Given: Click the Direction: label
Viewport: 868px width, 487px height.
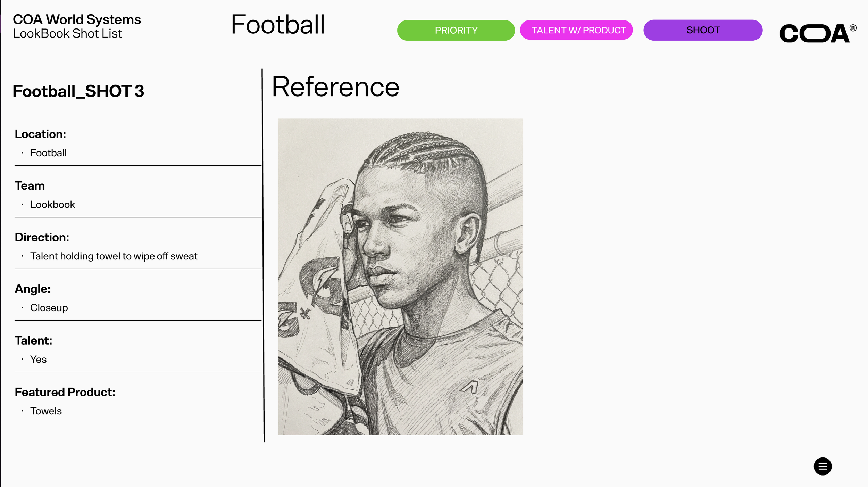Looking at the screenshot, I should pos(42,238).
